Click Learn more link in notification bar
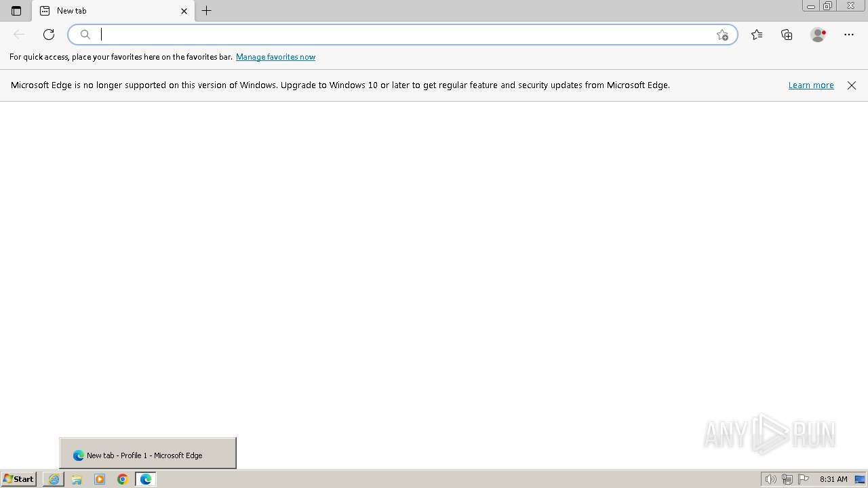The image size is (868, 488). (811, 85)
